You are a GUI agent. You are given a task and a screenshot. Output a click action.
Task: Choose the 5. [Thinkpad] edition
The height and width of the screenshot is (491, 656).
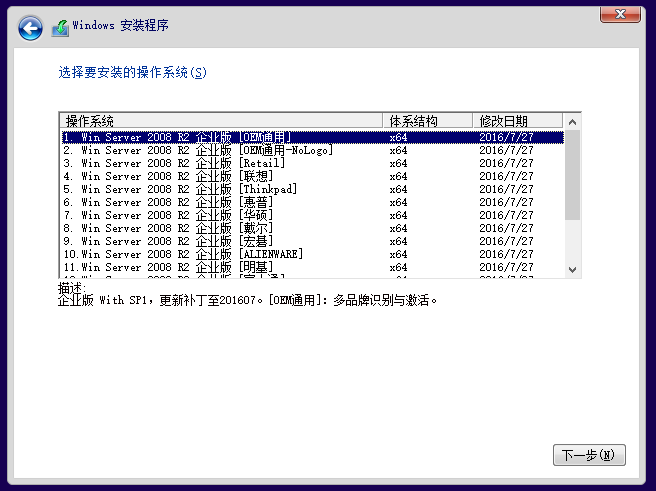click(x=313, y=189)
